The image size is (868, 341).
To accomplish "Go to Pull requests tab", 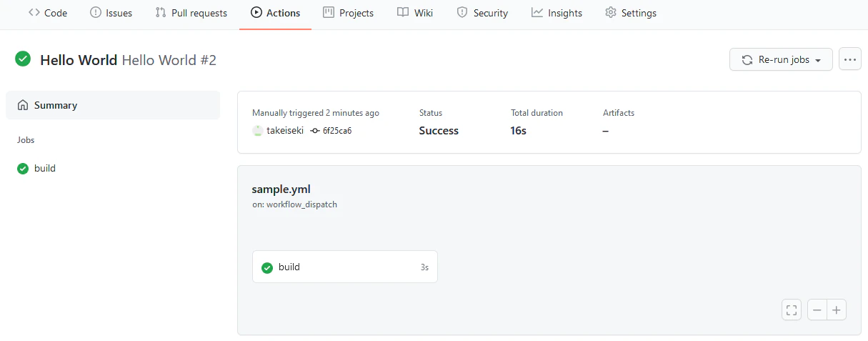I will tap(191, 13).
